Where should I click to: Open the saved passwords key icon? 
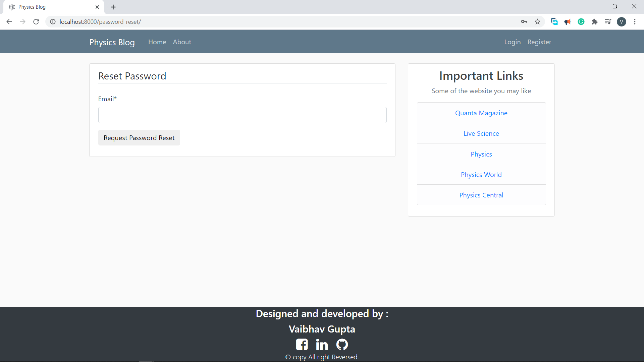coord(524,22)
